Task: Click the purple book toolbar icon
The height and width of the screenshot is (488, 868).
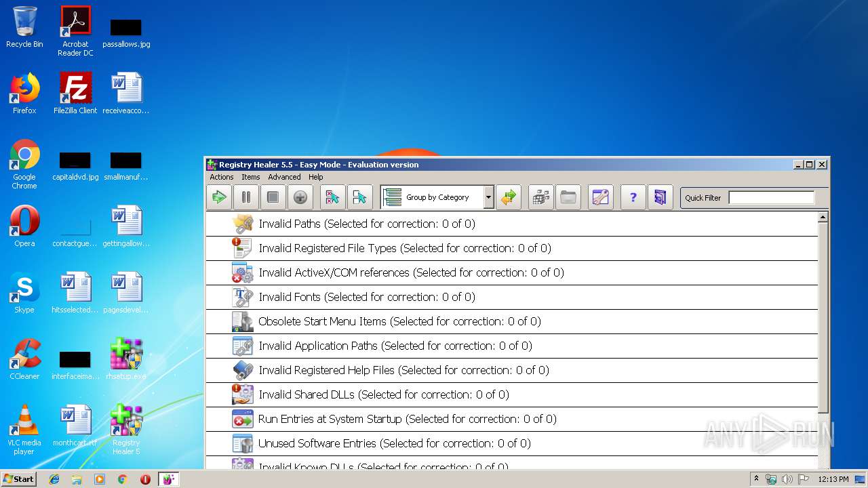Action: [660, 197]
